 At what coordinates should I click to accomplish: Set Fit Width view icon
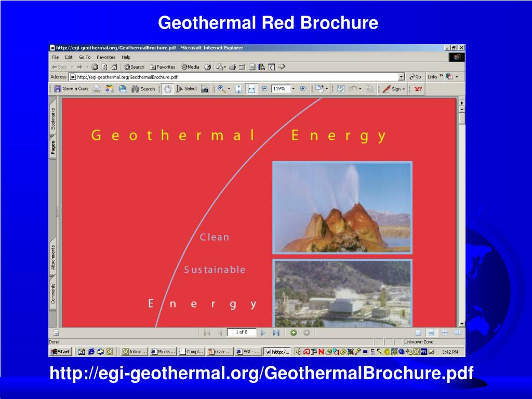[x=251, y=89]
